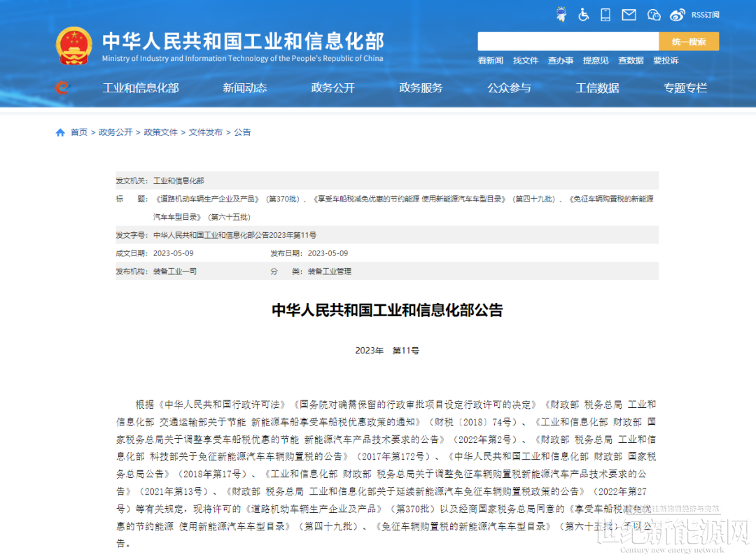Click the robot assistant icon

(561, 14)
